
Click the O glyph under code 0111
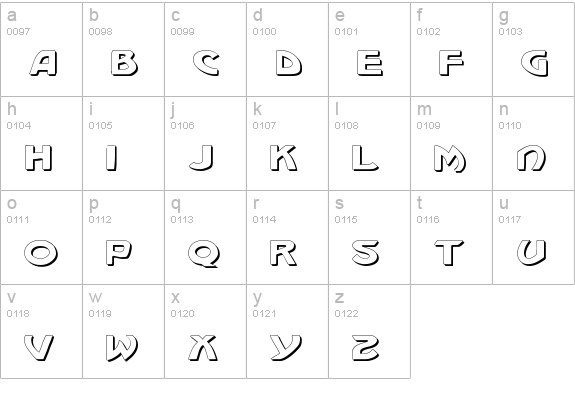(41, 253)
